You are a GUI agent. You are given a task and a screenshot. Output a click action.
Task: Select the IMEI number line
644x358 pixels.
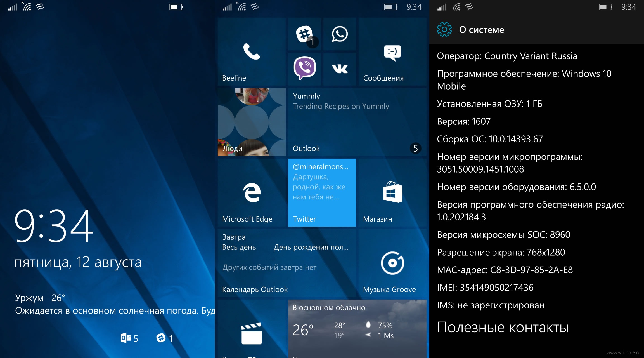click(485, 288)
